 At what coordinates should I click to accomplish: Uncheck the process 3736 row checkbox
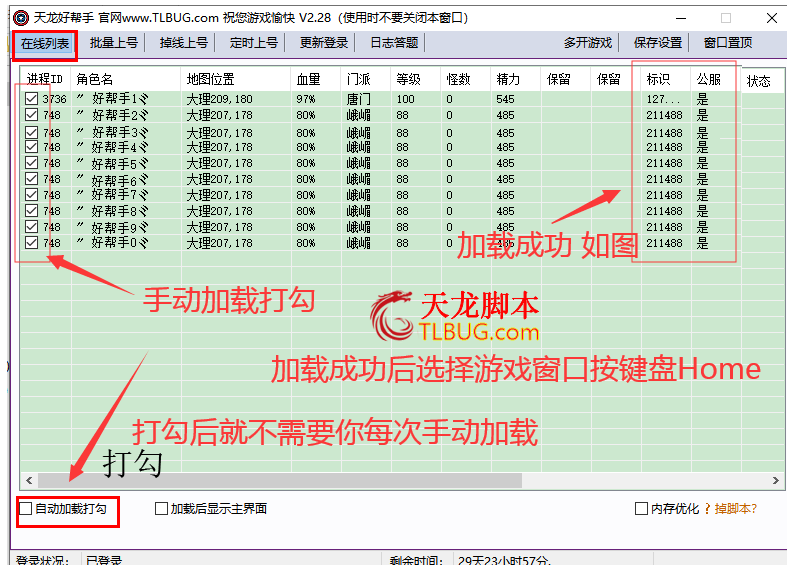tap(31, 98)
